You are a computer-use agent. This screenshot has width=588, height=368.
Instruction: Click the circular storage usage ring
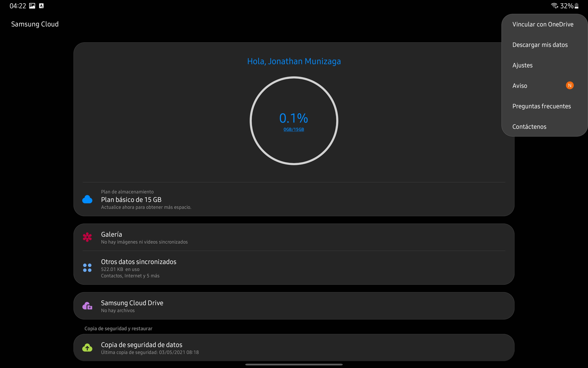294,121
